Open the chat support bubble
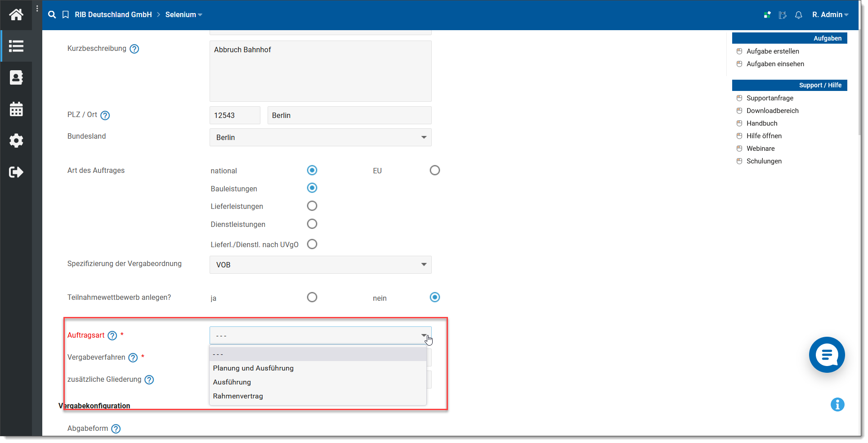 827,355
